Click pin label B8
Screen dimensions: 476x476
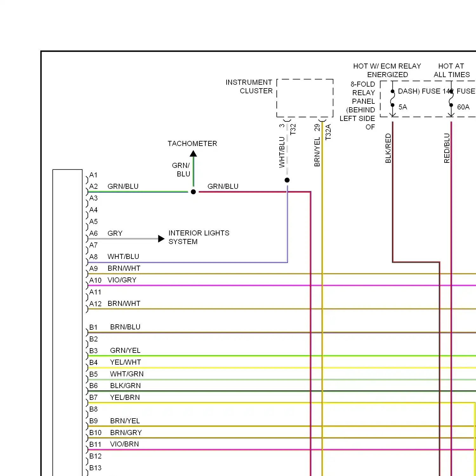[x=93, y=409]
